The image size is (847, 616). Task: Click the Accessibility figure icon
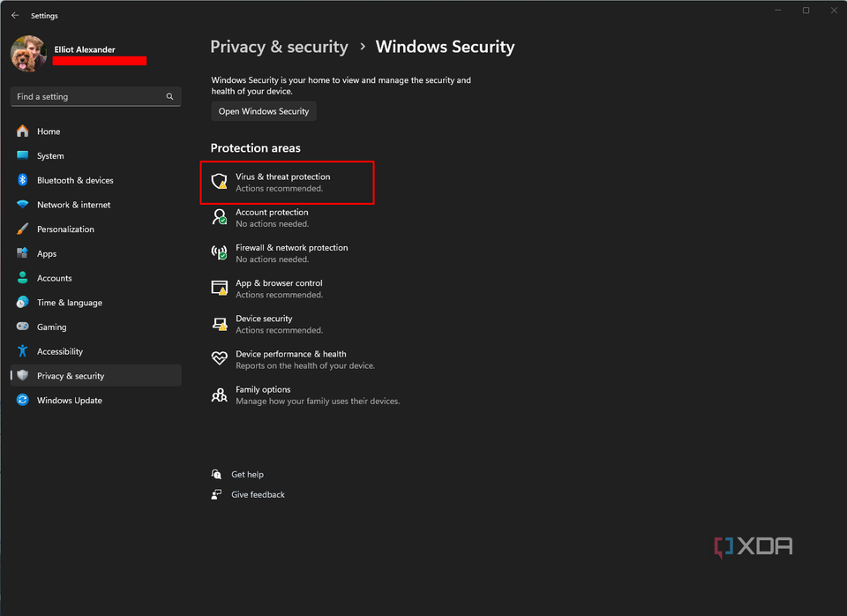coord(23,351)
